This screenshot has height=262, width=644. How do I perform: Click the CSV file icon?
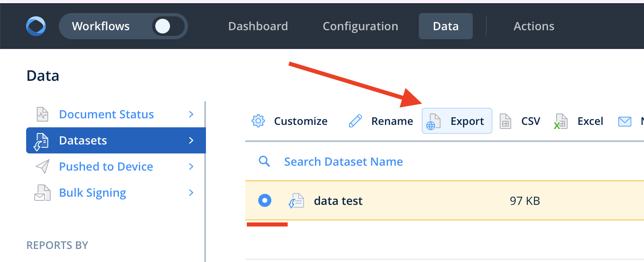(505, 121)
